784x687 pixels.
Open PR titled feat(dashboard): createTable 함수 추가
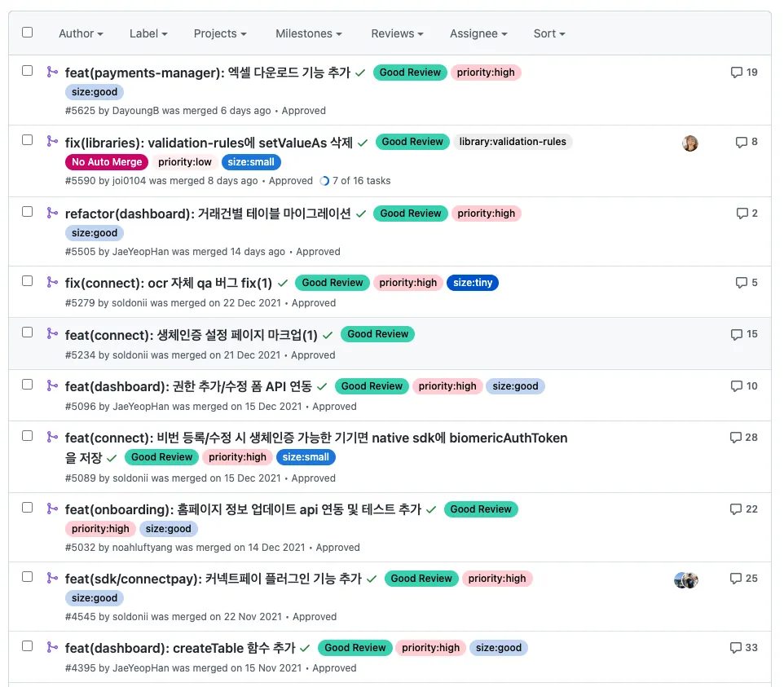click(x=180, y=649)
